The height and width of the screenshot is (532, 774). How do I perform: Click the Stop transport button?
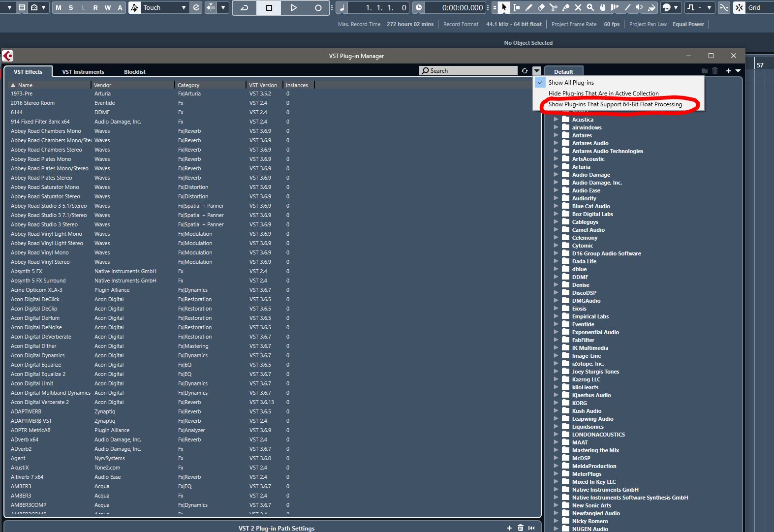tap(269, 8)
